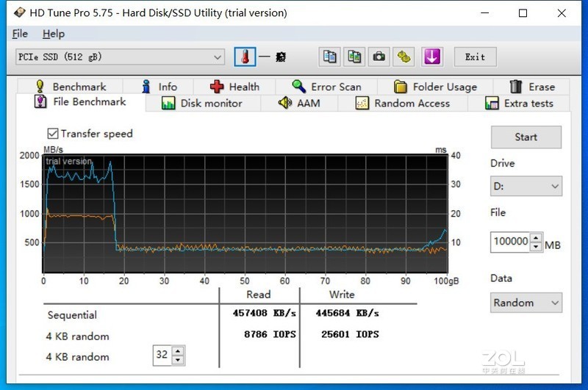Click the queue depth 32 field
Screen dimensions: 588x390
162,355
